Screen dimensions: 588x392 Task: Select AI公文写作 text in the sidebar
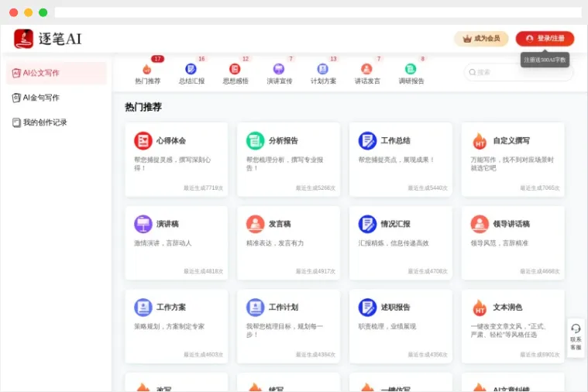(x=41, y=73)
